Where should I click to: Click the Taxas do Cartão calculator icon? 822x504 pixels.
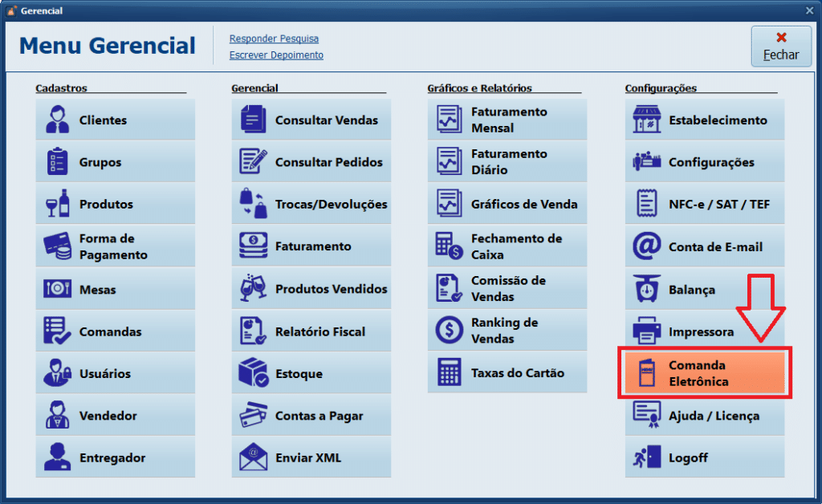(450, 372)
